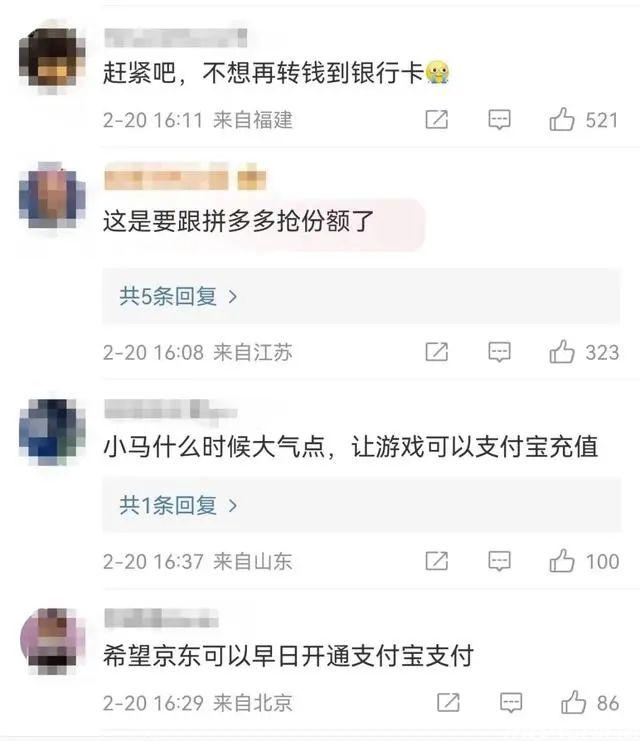
Task: Expand 共1条回复 replies
Action: coord(178,506)
